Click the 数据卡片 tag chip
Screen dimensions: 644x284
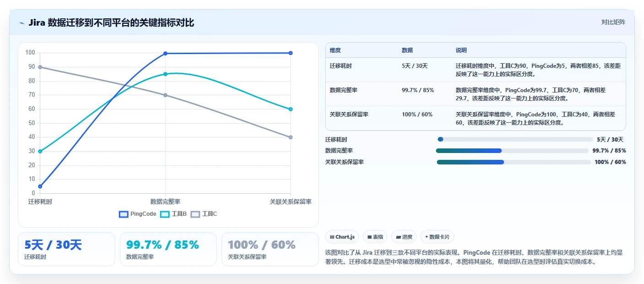437,237
